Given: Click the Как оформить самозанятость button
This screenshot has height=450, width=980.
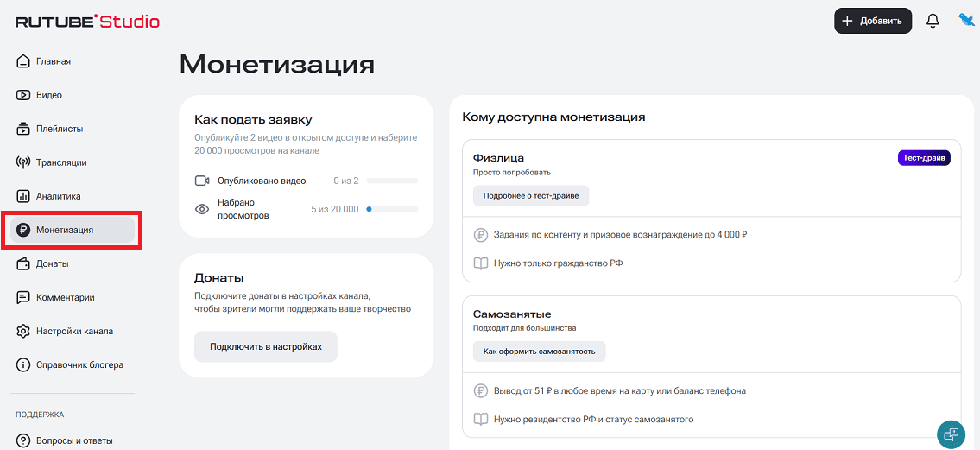Looking at the screenshot, I should coord(540,351).
